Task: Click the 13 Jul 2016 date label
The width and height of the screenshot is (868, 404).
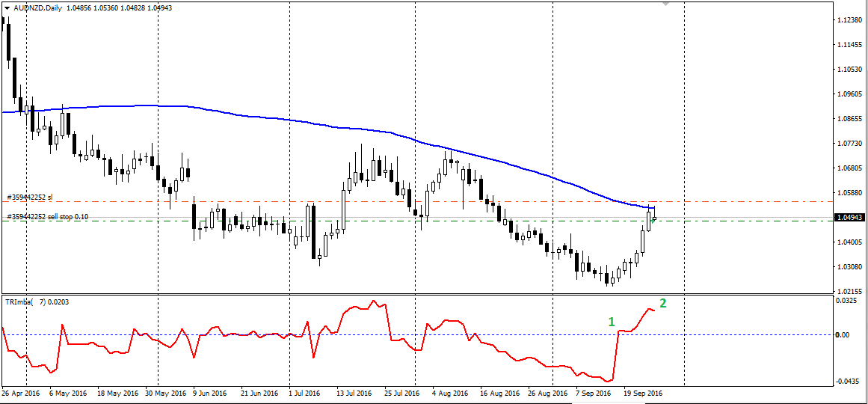Action: click(x=355, y=394)
